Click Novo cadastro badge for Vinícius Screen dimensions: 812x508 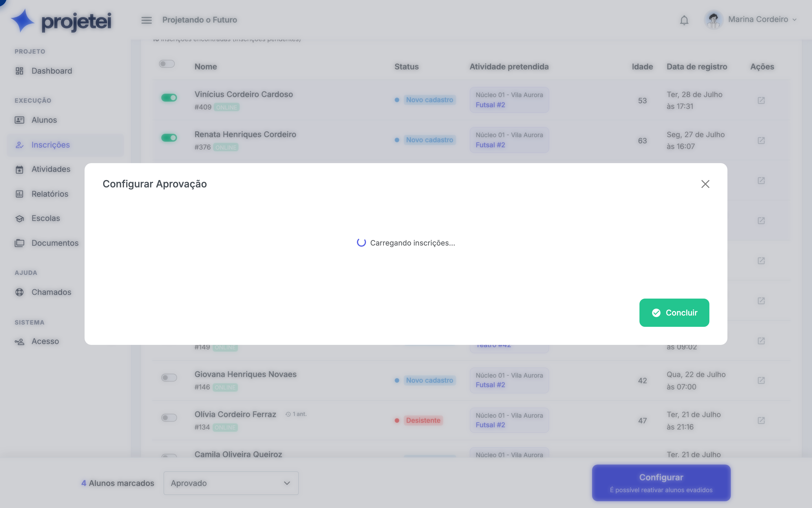(429, 100)
